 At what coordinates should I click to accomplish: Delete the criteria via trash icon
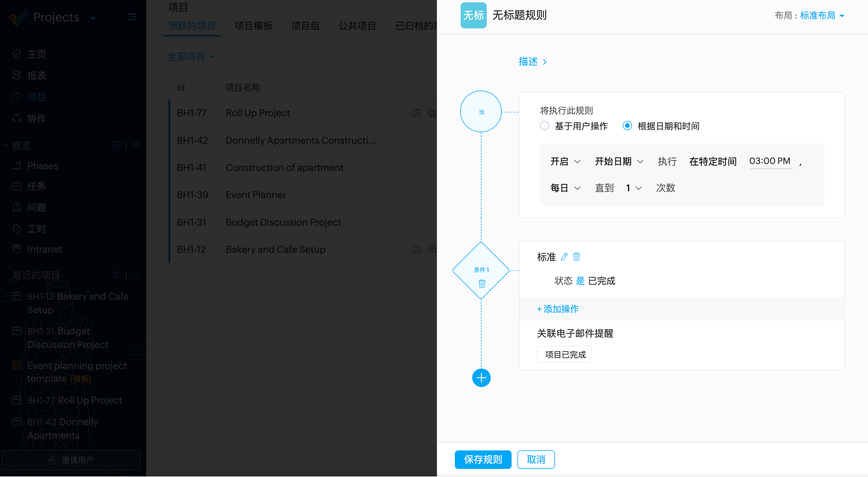click(x=576, y=257)
